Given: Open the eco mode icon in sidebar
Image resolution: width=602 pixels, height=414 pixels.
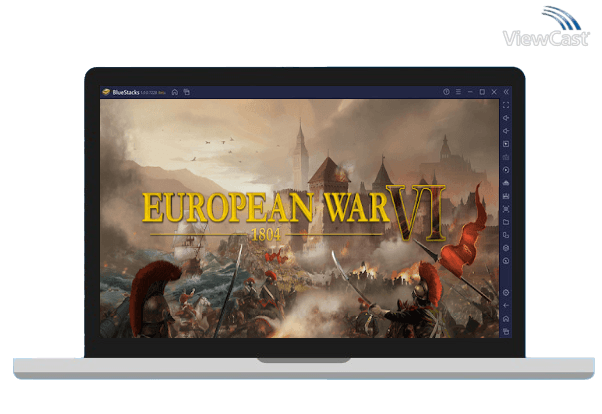Looking at the screenshot, I should point(506,183).
